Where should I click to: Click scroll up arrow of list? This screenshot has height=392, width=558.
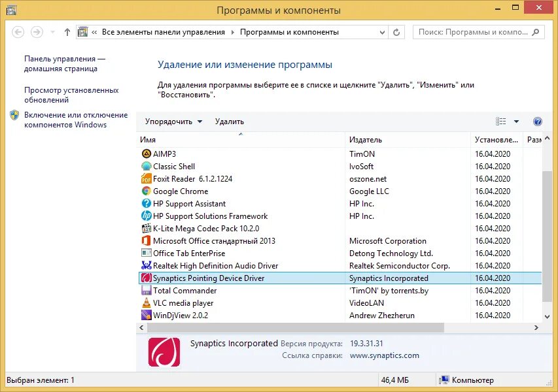point(547,138)
